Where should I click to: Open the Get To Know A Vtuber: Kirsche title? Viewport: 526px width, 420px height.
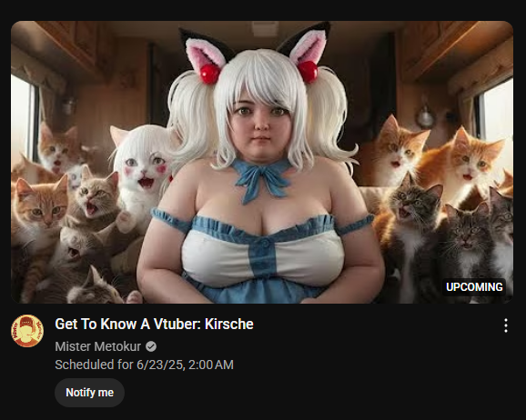coord(154,325)
